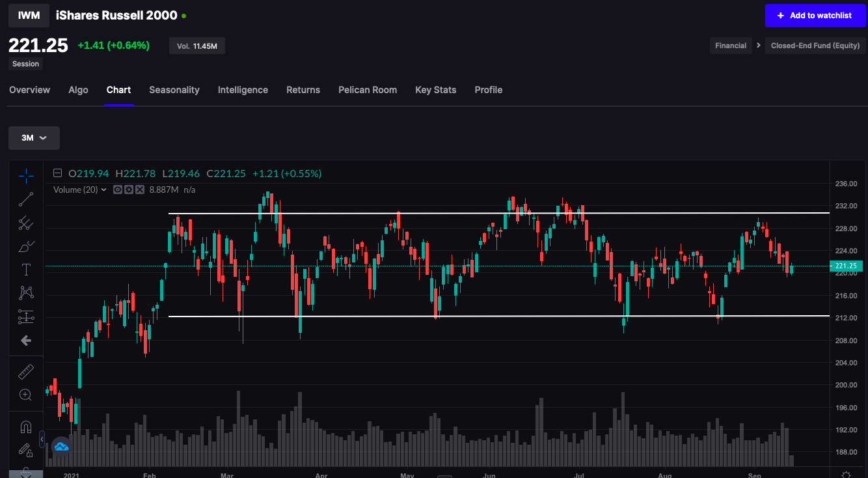Click the +1.21 (+0.55%) legend change value
The image size is (868, 478).
tap(287, 173)
